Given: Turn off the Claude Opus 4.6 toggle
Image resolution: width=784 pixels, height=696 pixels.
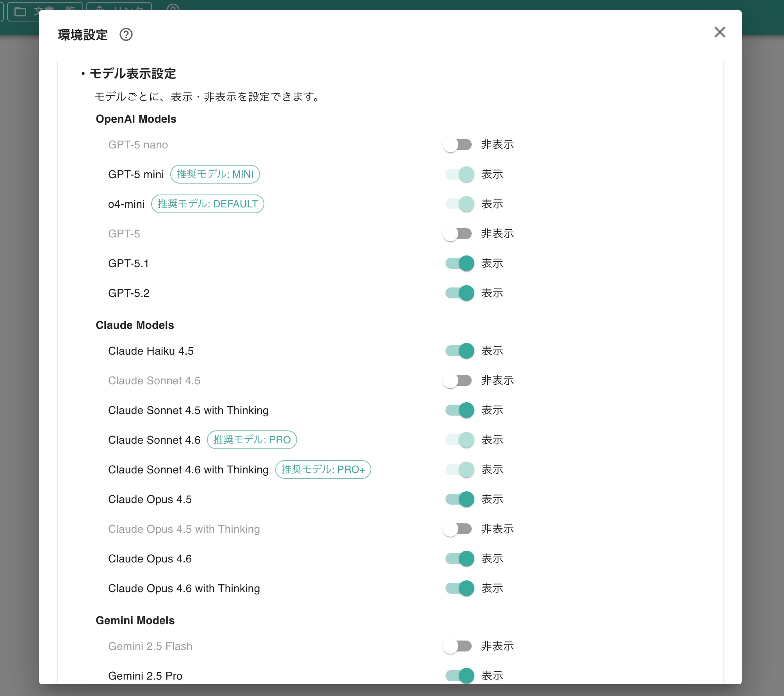Looking at the screenshot, I should pyautogui.click(x=460, y=559).
